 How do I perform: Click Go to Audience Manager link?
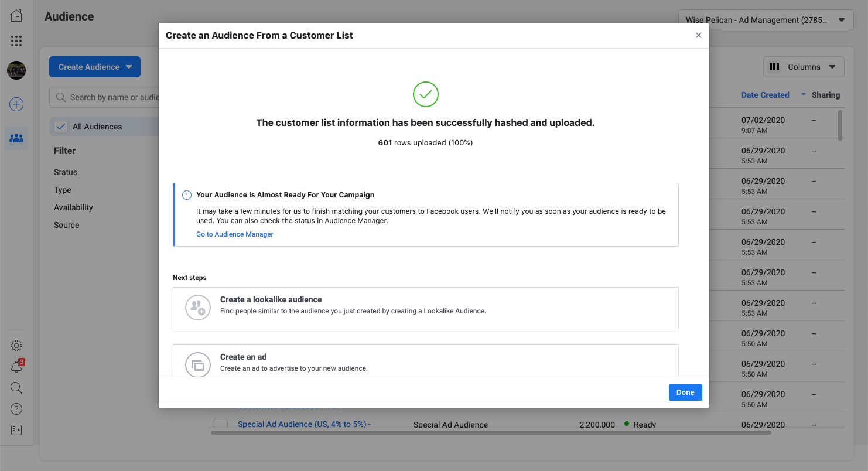[x=235, y=234]
